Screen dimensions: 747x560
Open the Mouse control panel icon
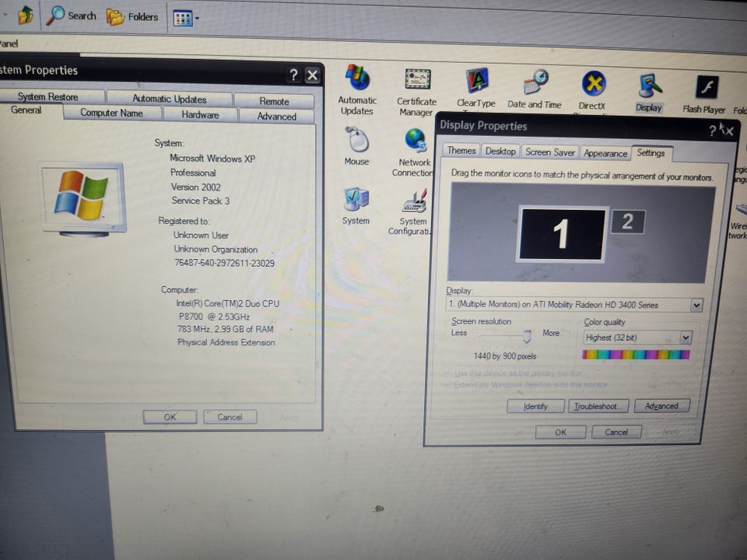tap(357, 146)
